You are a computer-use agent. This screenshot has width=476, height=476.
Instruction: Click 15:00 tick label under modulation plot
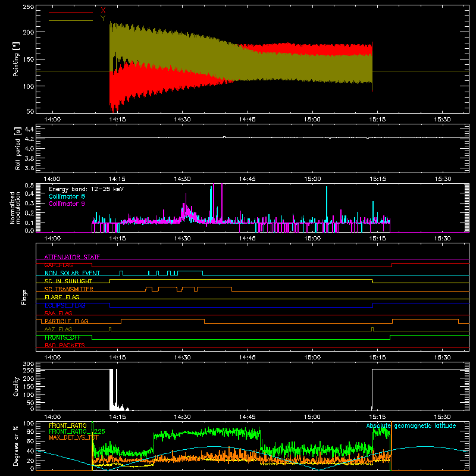click(x=312, y=239)
